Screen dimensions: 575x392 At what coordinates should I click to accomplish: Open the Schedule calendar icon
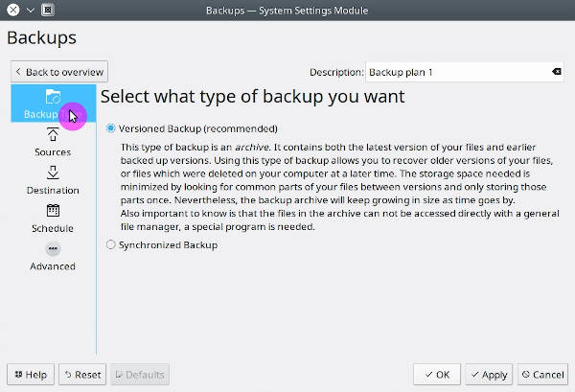click(x=53, y=211)
